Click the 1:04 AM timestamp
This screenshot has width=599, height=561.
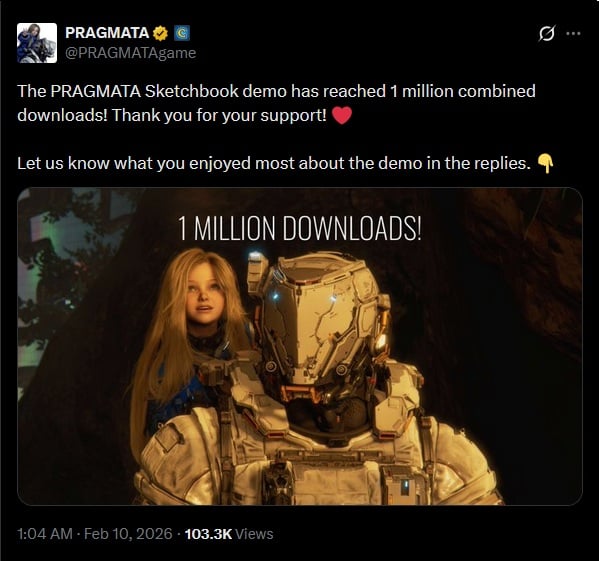pos(45,534)
